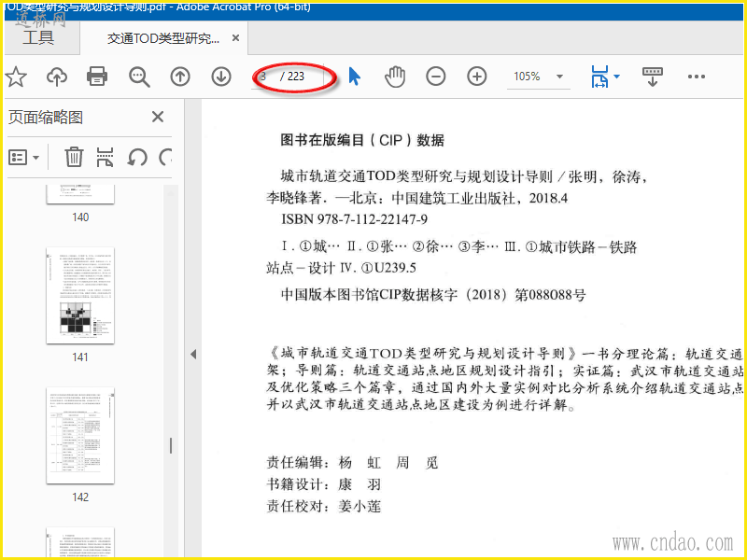
Task: Go to next page with the down arrow
Action: 221,77
